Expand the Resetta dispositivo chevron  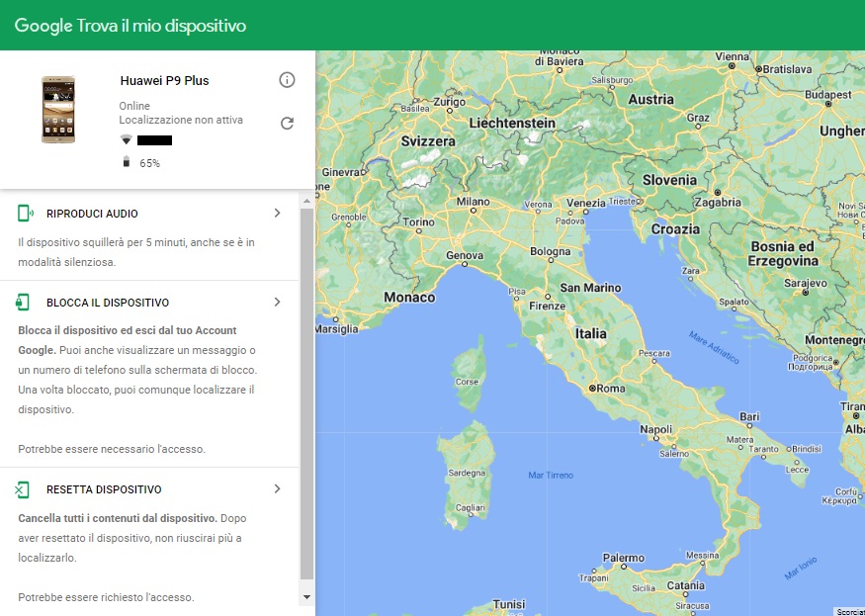tap(278, 489)
